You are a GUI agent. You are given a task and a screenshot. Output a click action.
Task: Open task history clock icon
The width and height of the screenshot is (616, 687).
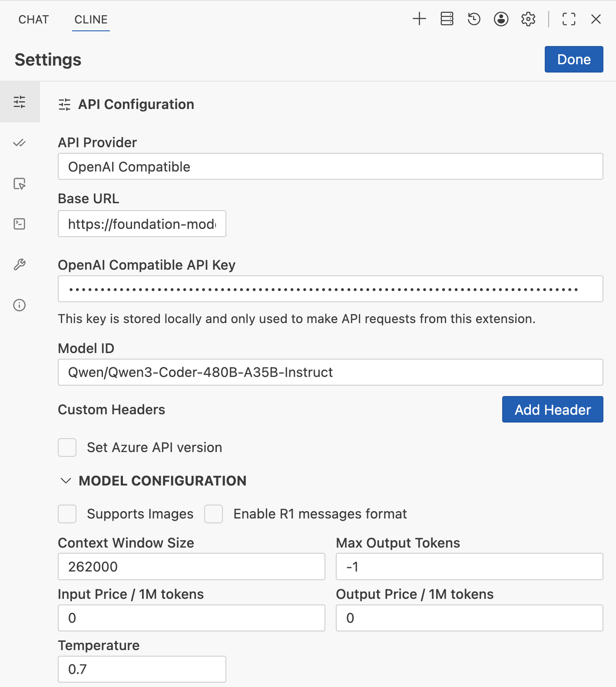474,19
